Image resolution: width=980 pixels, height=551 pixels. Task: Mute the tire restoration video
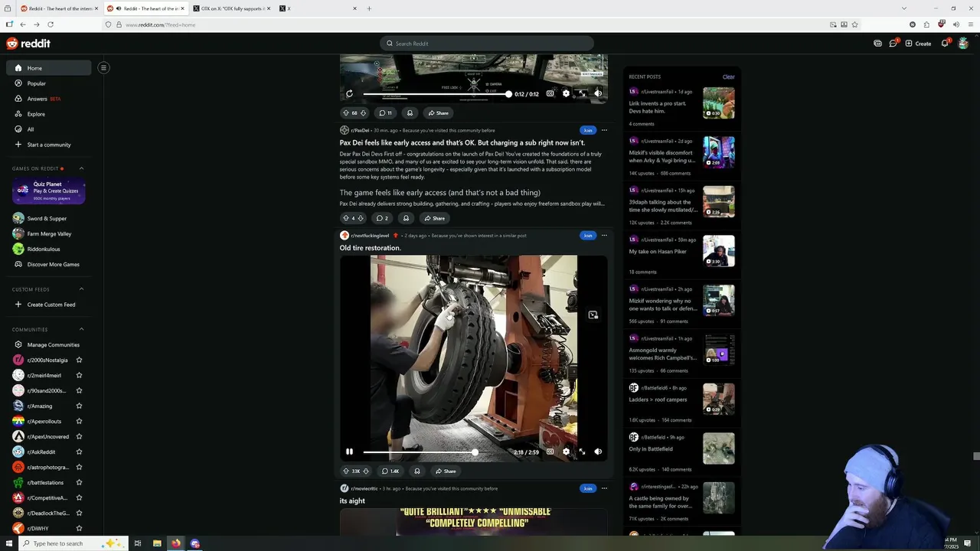click(598, 452)
